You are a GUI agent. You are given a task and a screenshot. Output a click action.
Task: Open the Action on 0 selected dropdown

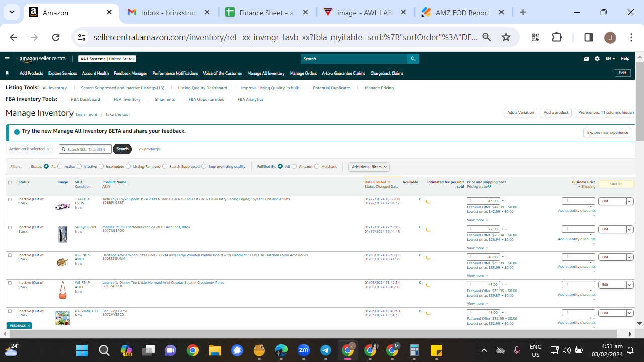30,149
